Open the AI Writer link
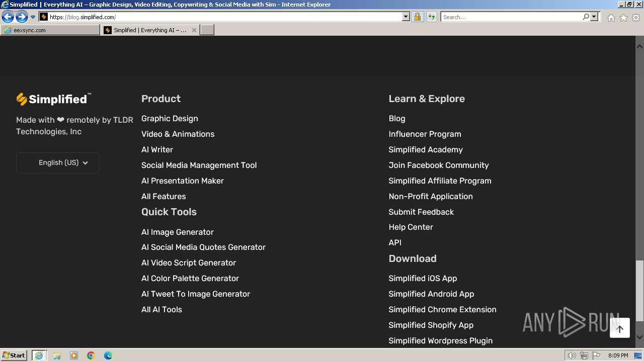 click(x=157, y=150)
